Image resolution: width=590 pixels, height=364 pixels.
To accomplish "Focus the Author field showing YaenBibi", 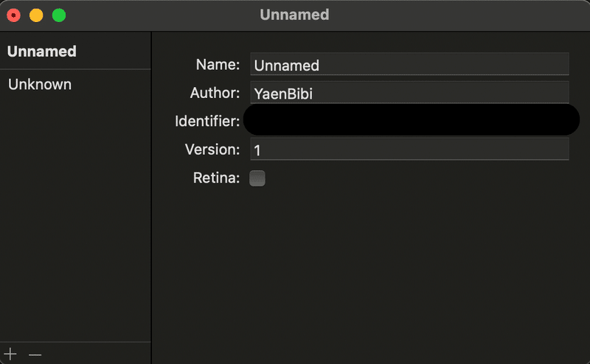I will (x=409, y=93).
